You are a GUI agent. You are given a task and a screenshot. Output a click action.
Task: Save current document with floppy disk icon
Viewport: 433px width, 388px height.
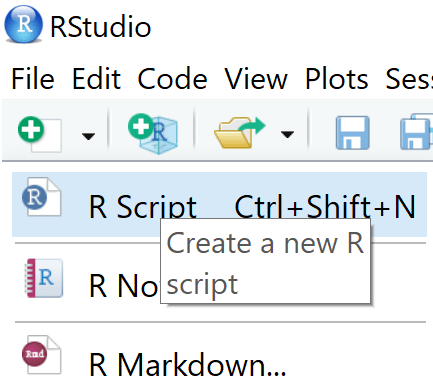[353, 132]
